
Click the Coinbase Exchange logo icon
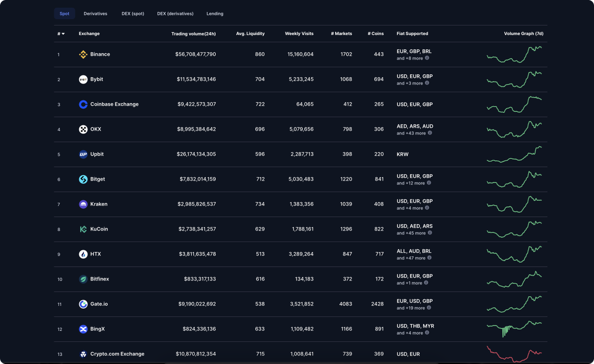(83, 104)
